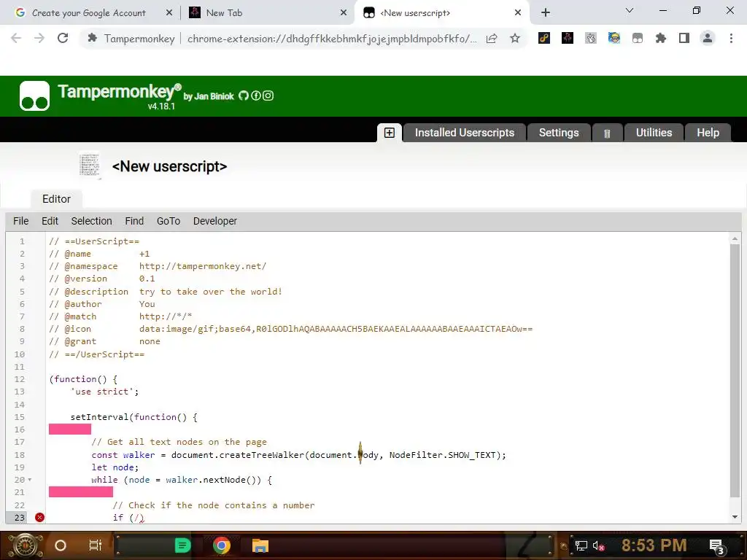The height and width of the screenshot is (560, 747).
Task: Click the Tampermonkey logo in header
Action: [34, 96]
